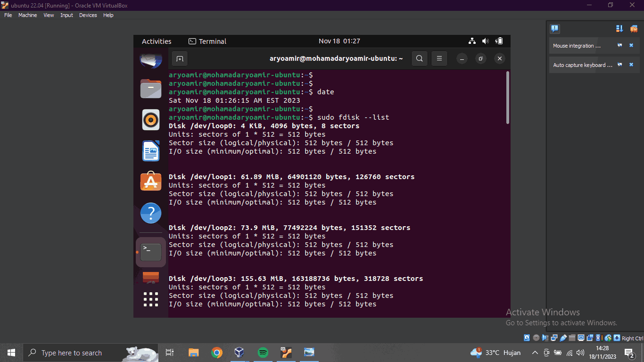Open the Ubuntu system status menu
The width and height of the screenshot is (644, 362).
[x=486, y=41]
